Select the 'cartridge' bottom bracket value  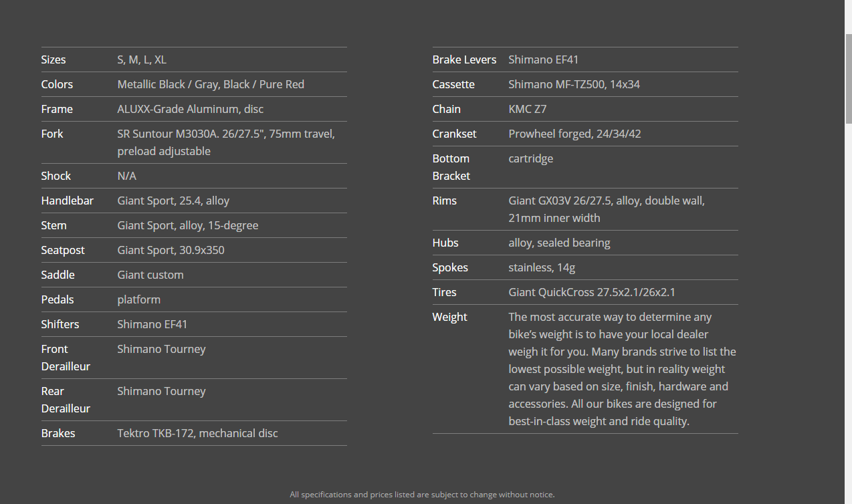coord(531,158)
